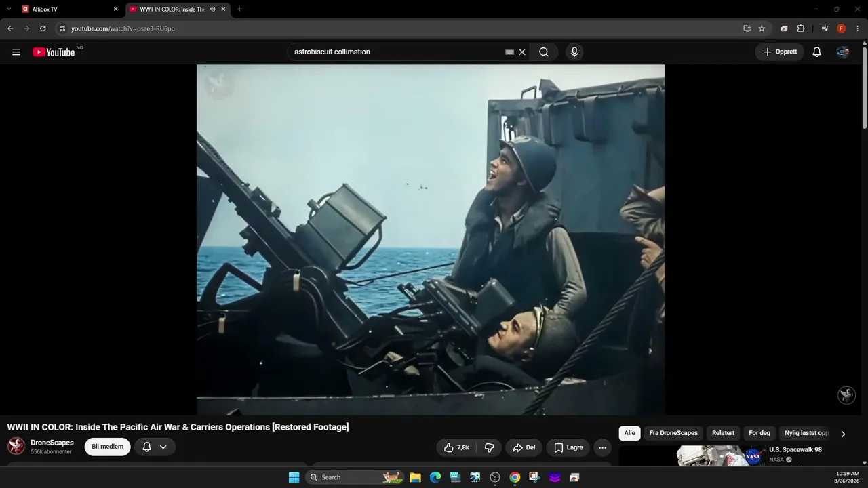Start voice search with the microphone
868x488 pixels.
[574, 52]
